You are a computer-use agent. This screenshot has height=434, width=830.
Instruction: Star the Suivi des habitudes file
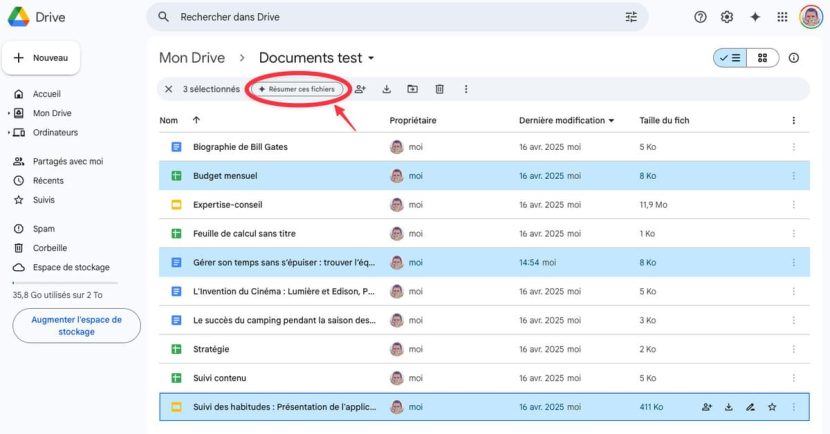[771, 407]
